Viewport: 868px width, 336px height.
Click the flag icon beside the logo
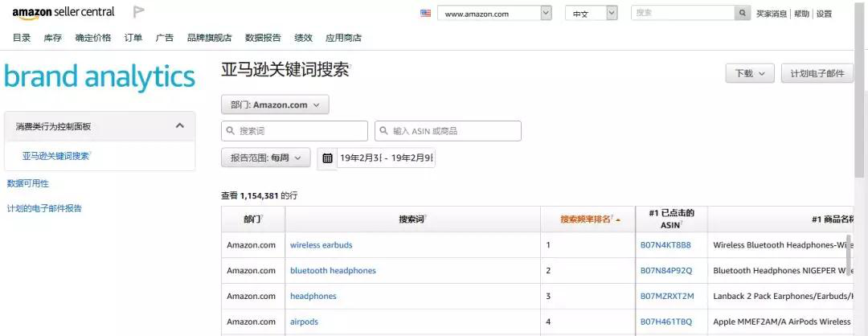pos(138,12)
